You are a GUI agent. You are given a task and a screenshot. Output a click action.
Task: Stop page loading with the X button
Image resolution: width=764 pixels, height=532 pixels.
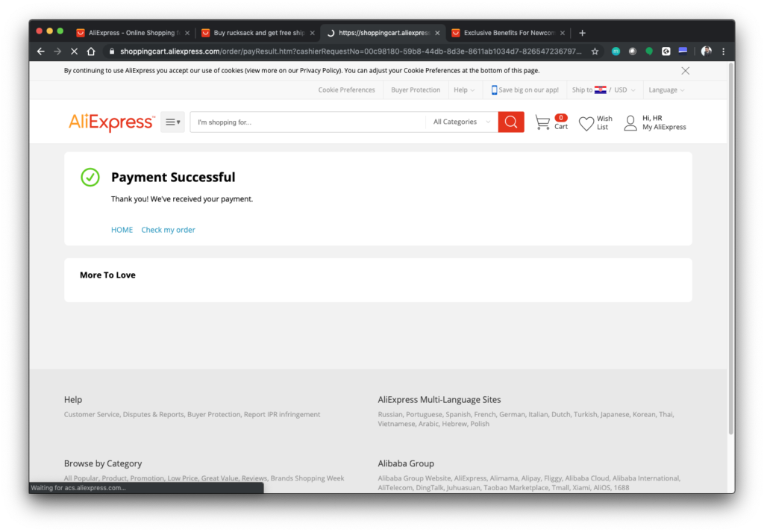(x=75, y=51)
